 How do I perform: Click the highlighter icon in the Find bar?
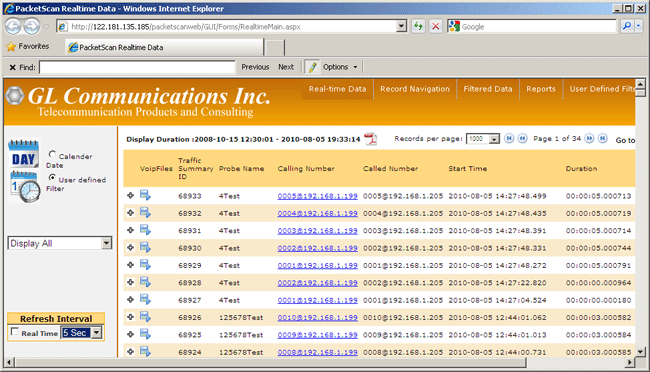[313, 67]
